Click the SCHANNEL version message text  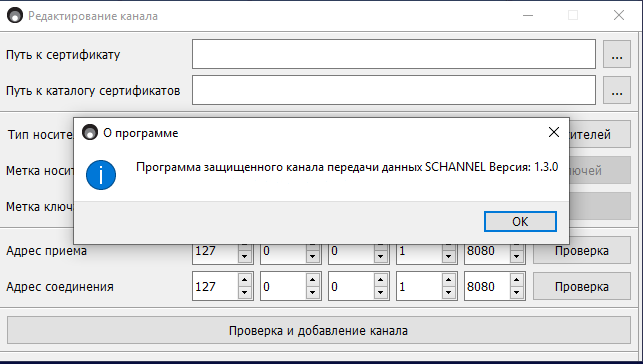pyautogui.click(x=347, y=167)
